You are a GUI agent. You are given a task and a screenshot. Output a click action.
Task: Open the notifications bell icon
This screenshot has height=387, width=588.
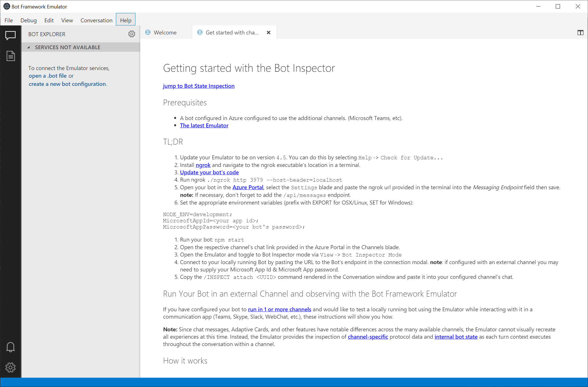(10, 347)
